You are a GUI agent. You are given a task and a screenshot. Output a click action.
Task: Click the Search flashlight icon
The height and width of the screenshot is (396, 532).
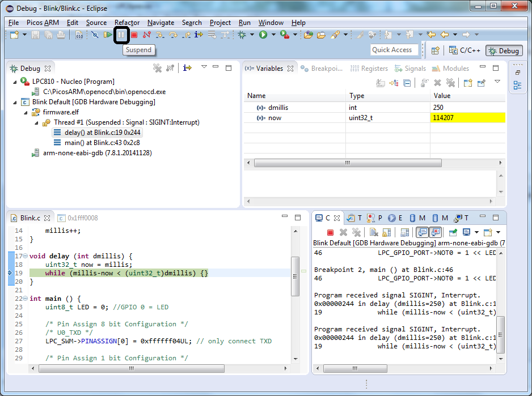coord(335,35)
